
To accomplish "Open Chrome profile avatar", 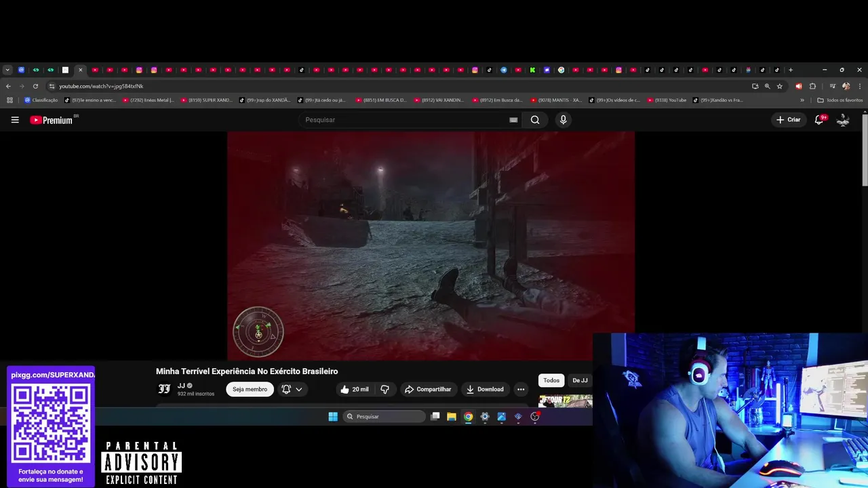I will click(846, 86).
